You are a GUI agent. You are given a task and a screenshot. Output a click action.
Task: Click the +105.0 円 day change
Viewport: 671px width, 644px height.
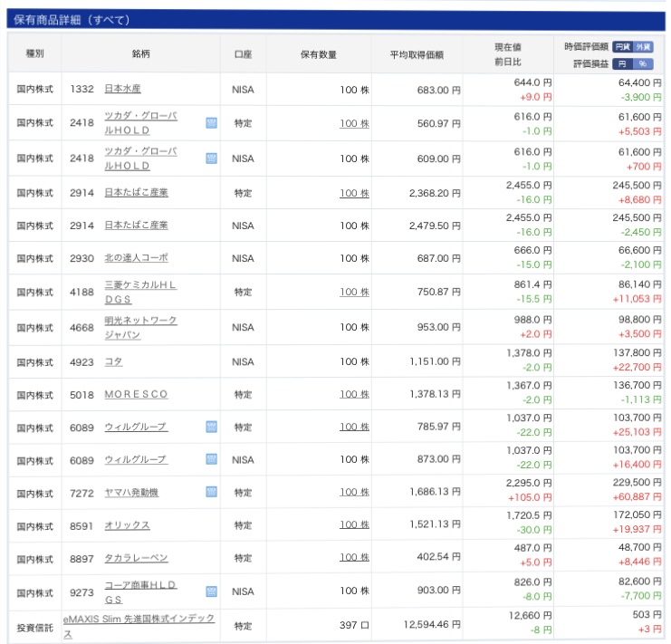pyautogui.click(x=530, y=497)
